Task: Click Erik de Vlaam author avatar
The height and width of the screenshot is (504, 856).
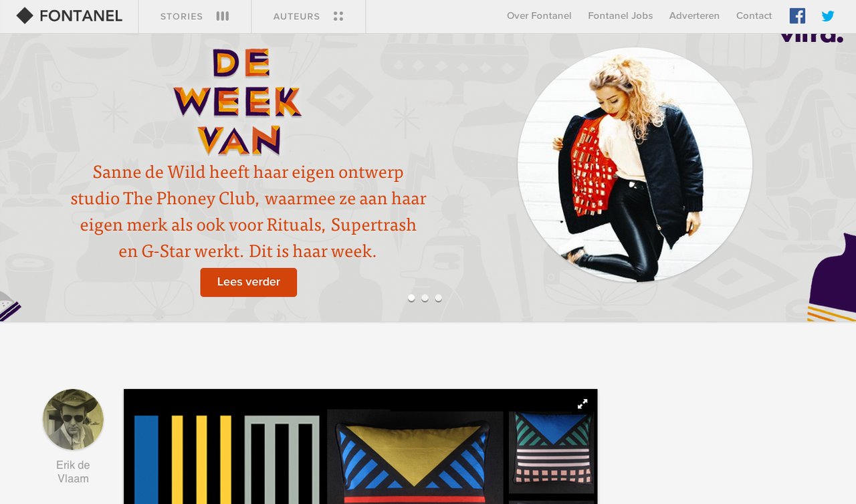Action: [73, 419]
